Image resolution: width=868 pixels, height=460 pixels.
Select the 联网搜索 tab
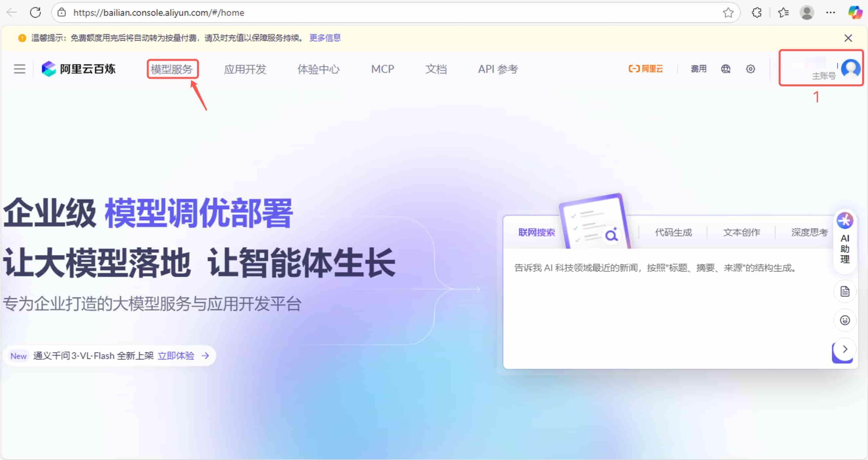536,232
